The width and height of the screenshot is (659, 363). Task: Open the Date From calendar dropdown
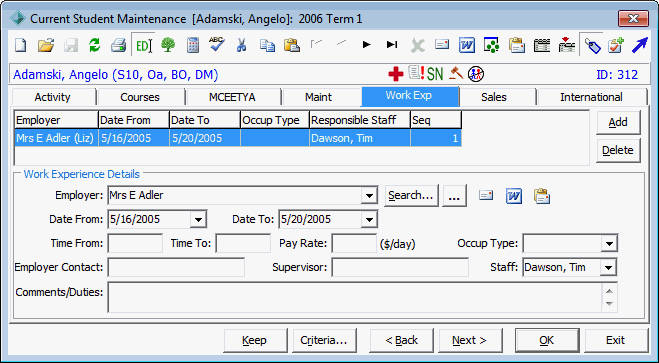click(x=198, y=220)
